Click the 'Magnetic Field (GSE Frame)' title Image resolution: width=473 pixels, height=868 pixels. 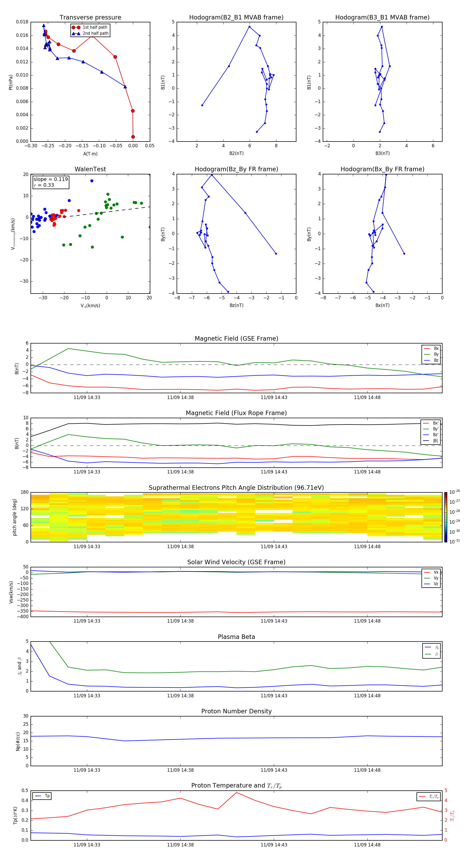pyautogui.click(x=236, y=339)
